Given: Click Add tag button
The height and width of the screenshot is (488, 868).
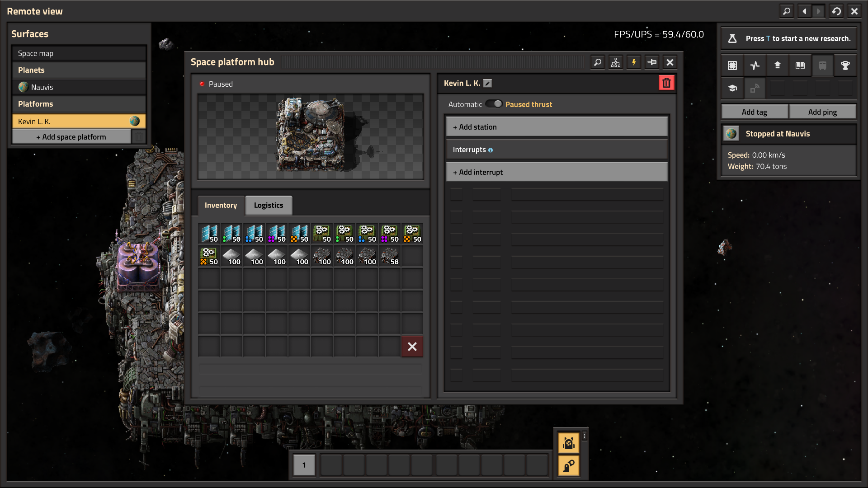Looking at the screenshot, I should click(x=755, y=112).
